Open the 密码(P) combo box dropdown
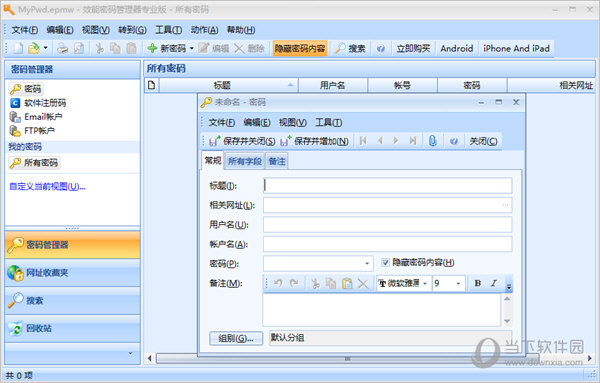Image resolution: width=600 pixels, height=383 pixels. [367, 264]
